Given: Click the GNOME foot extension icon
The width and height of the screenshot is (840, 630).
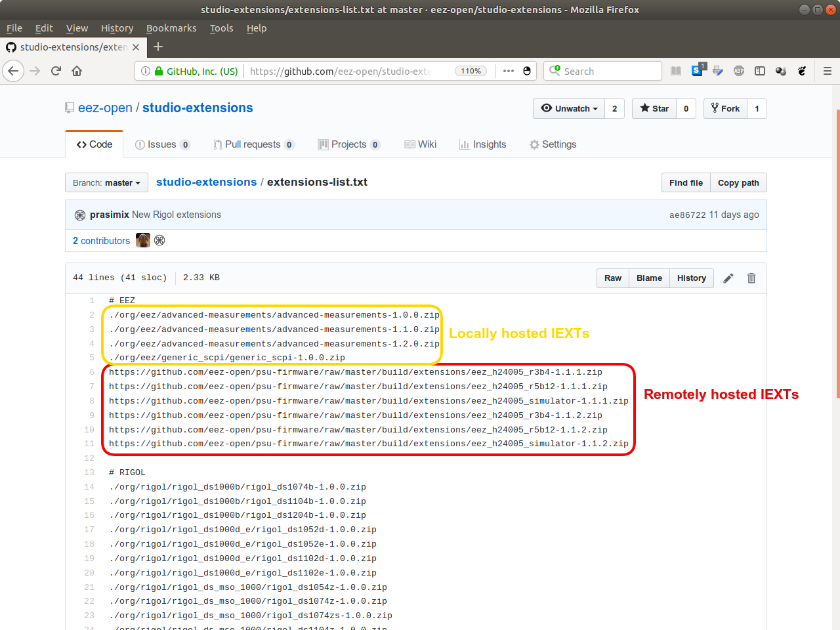Looking at the screenshot, I should click(802, 71).
